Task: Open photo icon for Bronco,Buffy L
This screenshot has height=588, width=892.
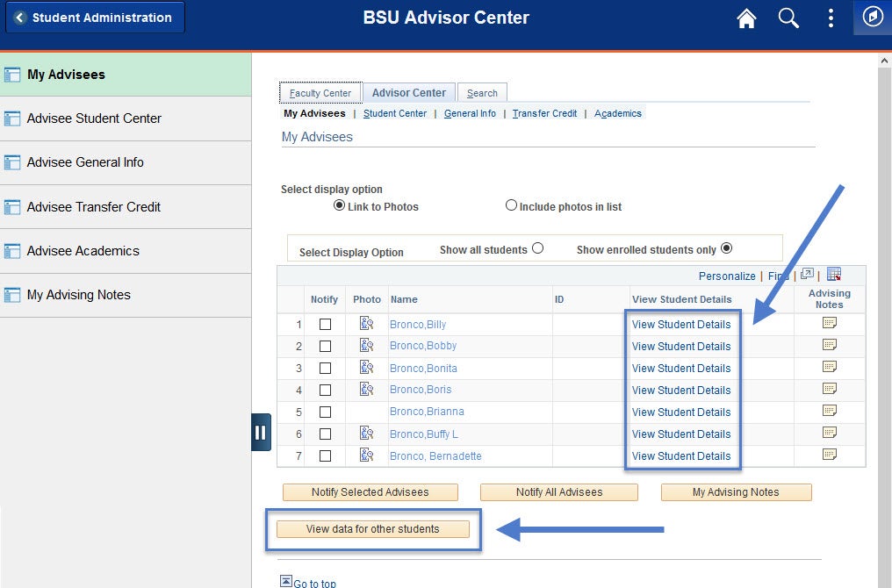Action: (x=366, y=434)
